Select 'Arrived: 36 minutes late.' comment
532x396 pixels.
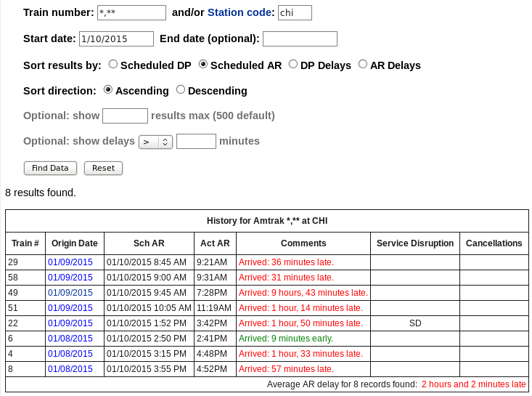point(287,262)
